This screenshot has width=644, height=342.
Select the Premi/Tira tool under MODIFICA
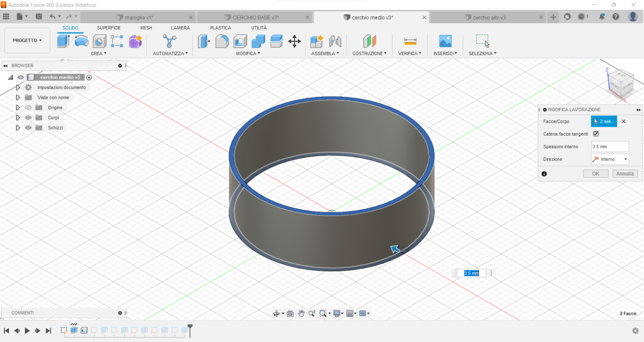[203, 41]
